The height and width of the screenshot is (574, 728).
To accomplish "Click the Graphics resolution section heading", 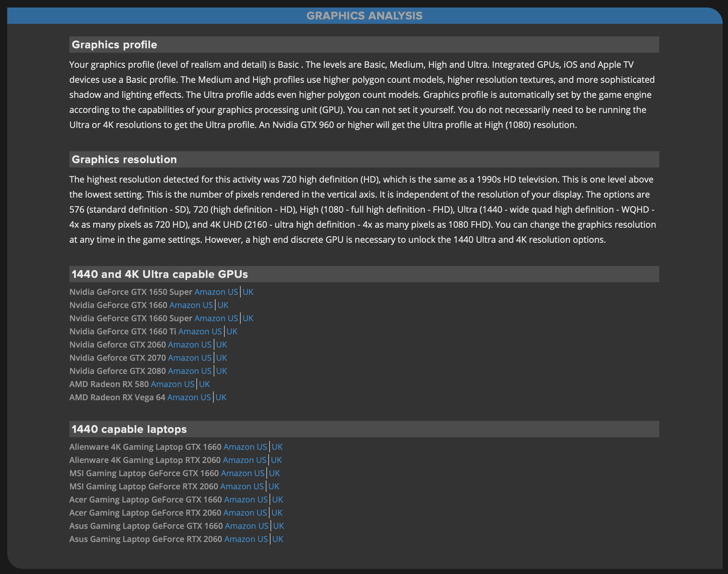I will 124,159.
